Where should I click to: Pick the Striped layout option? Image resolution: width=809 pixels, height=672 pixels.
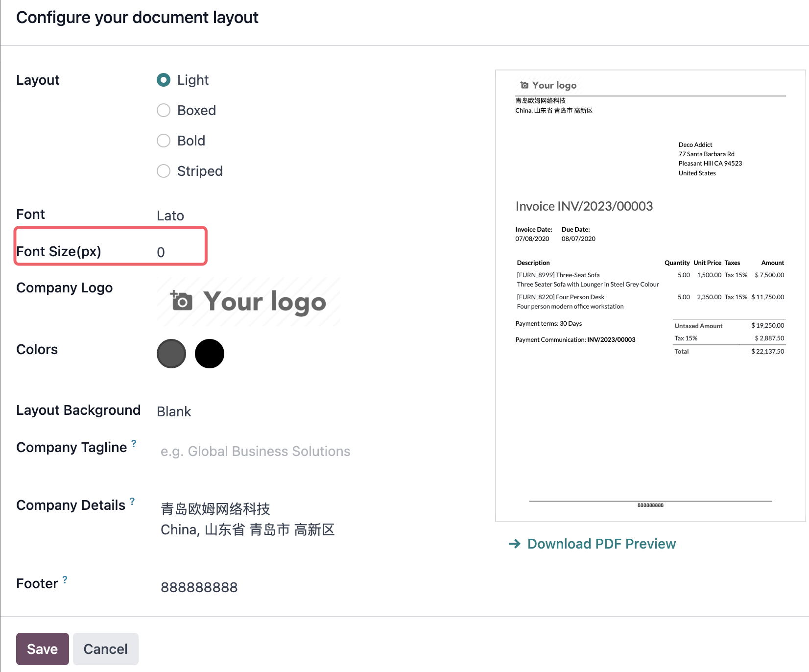164,171
